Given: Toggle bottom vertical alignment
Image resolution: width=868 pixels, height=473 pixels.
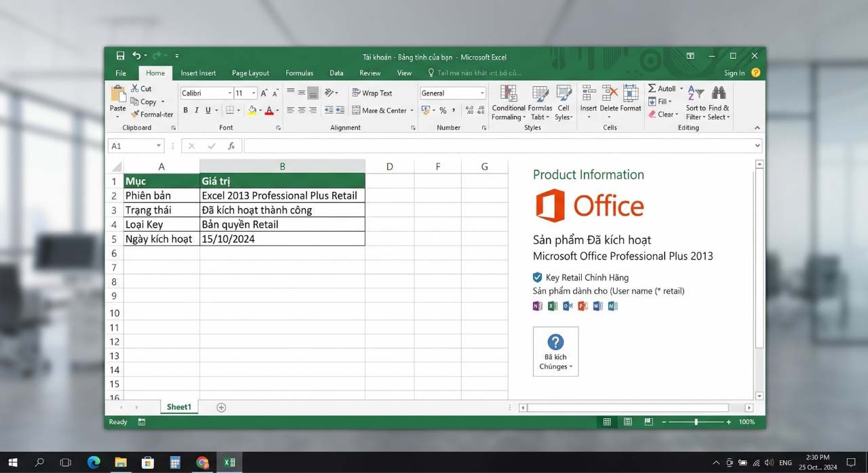Looking at the screenshot, I should point(313,93).
